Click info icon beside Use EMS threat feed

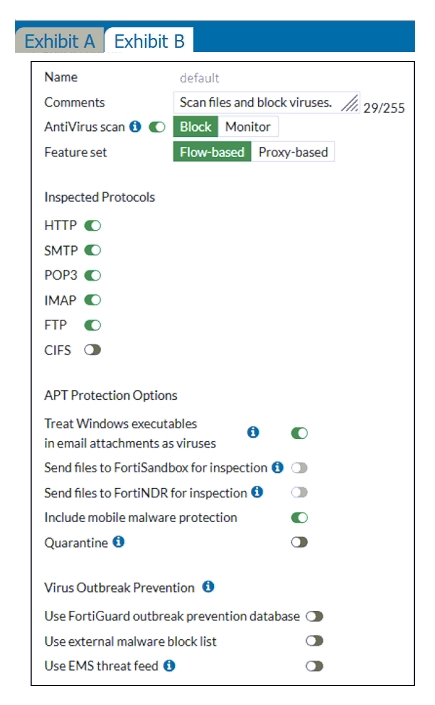point(169,665)
